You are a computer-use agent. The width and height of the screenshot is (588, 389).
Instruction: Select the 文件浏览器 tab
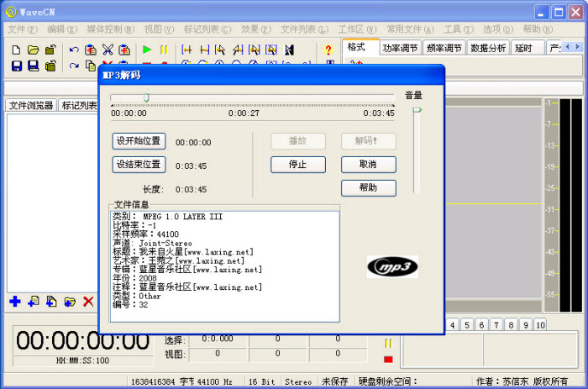tap(31, 105)
